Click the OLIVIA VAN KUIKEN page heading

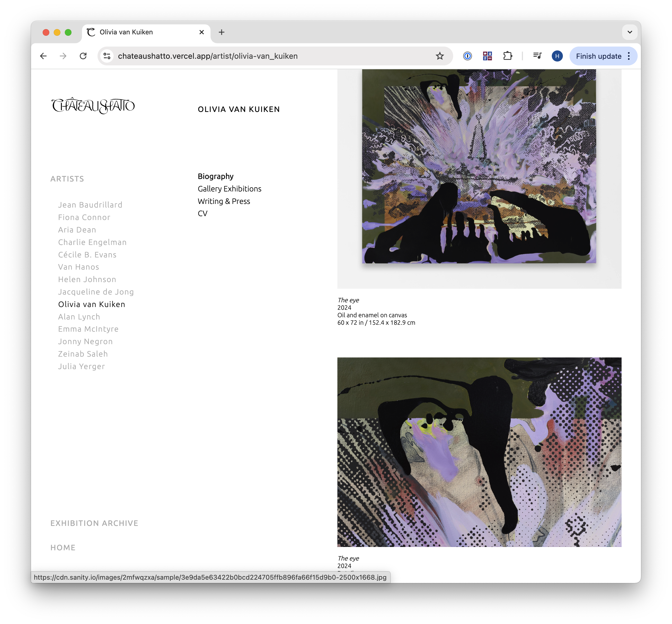coord(238,109)
